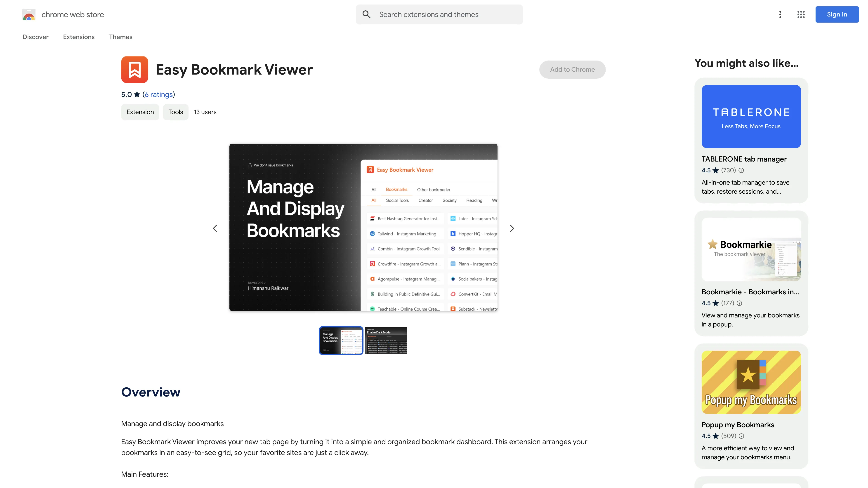Image resolution: width=868 pixels, height=488 pixels.
Task: Click the 13 users text
Action: click(205, 112)
